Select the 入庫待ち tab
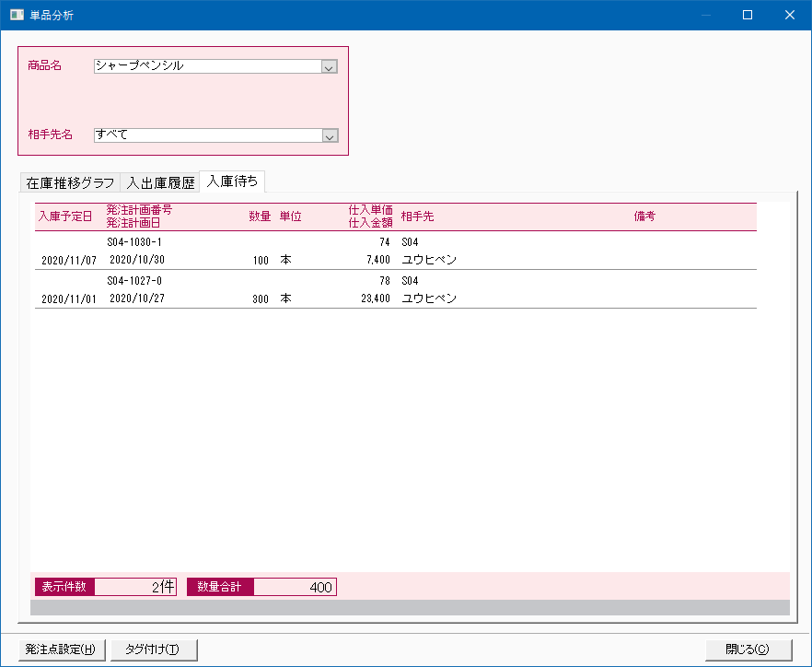This screenshot has width=812, height=667. pyautogui.click(x=232, y=181)
